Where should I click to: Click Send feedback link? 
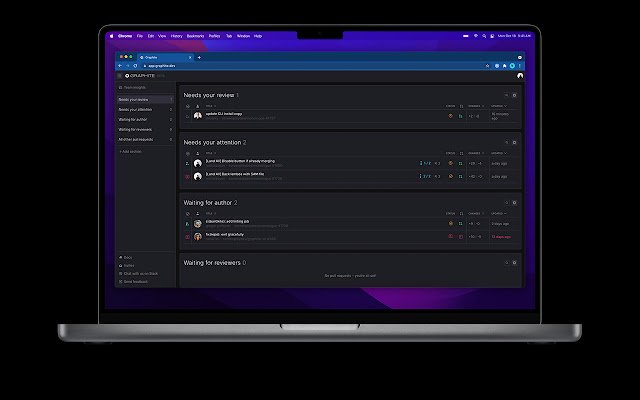pyautogui.click(x=133, y=282)
